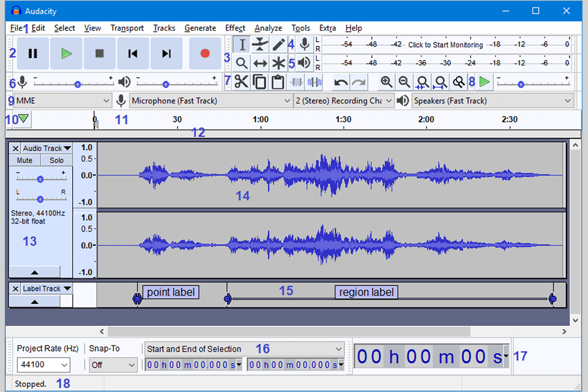This screenshot has width=588, height=392.
Task: Click the horizontal scrollbar right arrow
Action: 564,331
